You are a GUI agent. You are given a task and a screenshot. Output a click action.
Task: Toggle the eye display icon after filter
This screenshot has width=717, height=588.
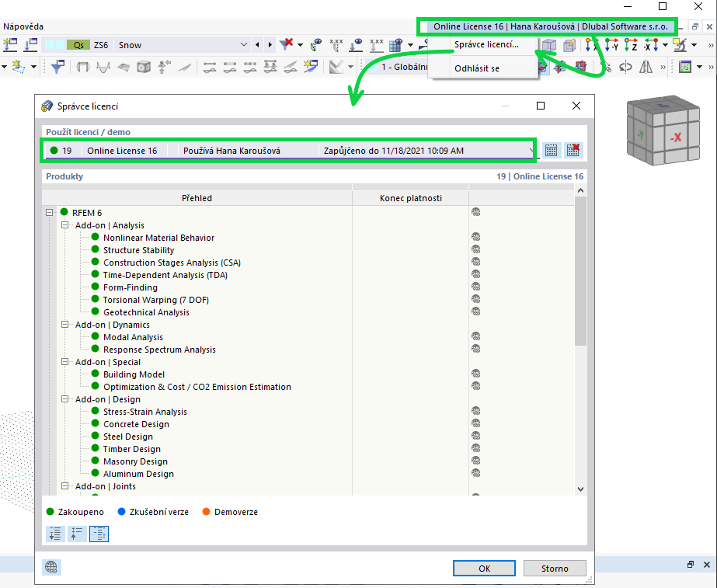[x=316, y=45]
